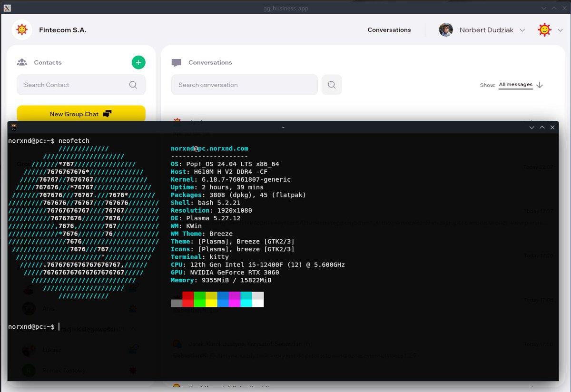Open the dropdown chevron next to Norbert Dudziak
The width and height of the screenshot is (571, 392).
point(522,30)
